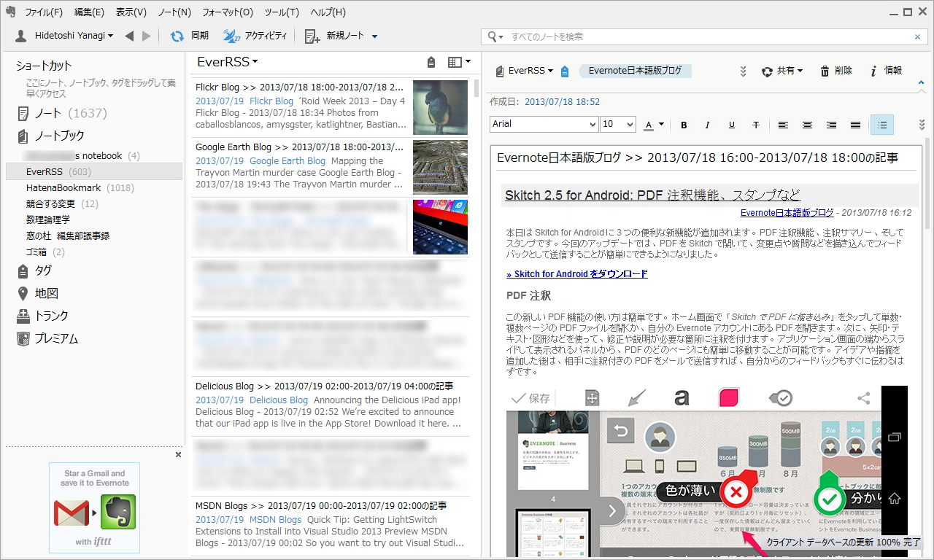
Task: Open the note list view options dropdown
Action: pyautogui.click(x=460, y=62)
